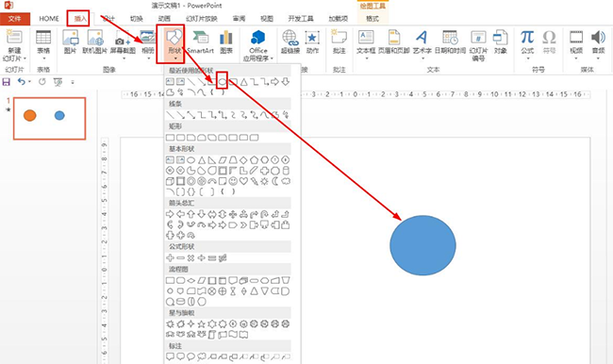Select slide 1 thumbnail
613x364 pixels.
point(50,119)
